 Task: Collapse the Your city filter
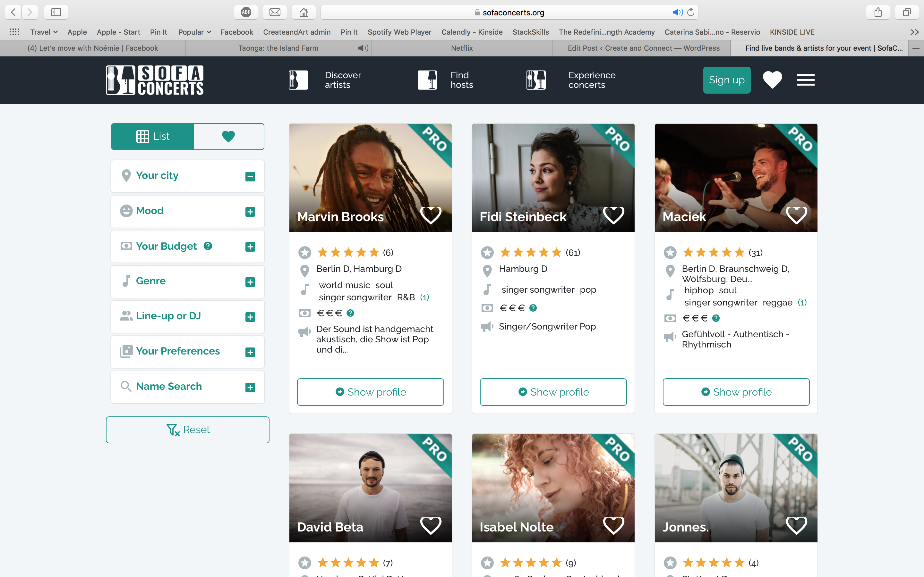tap(250, 176)
